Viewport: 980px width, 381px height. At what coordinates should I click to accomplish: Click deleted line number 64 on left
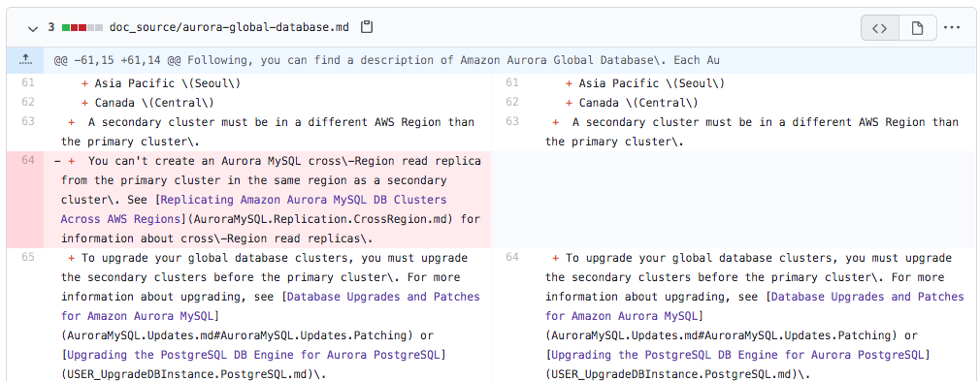pyautogui.click(x=27, y=161)
